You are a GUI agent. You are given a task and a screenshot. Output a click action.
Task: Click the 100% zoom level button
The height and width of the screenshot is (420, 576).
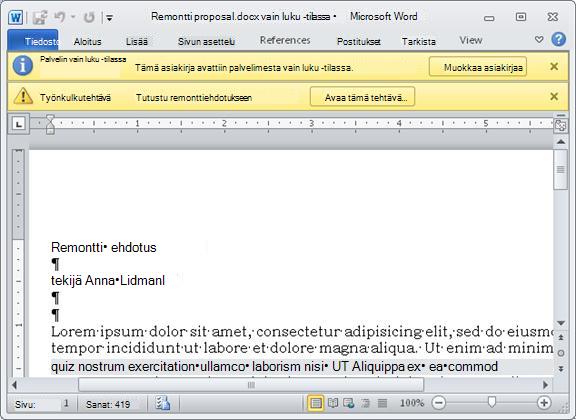(412, 403)
